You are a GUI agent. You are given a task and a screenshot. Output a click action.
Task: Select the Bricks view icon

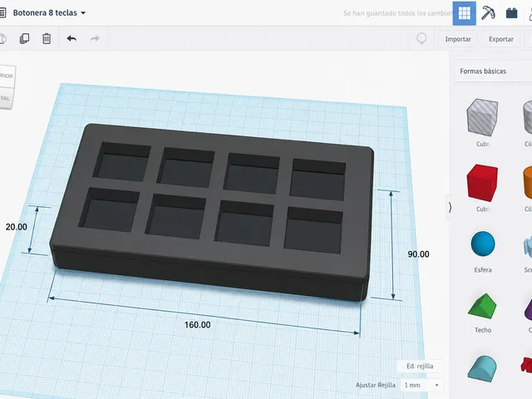tap(511, 13)
